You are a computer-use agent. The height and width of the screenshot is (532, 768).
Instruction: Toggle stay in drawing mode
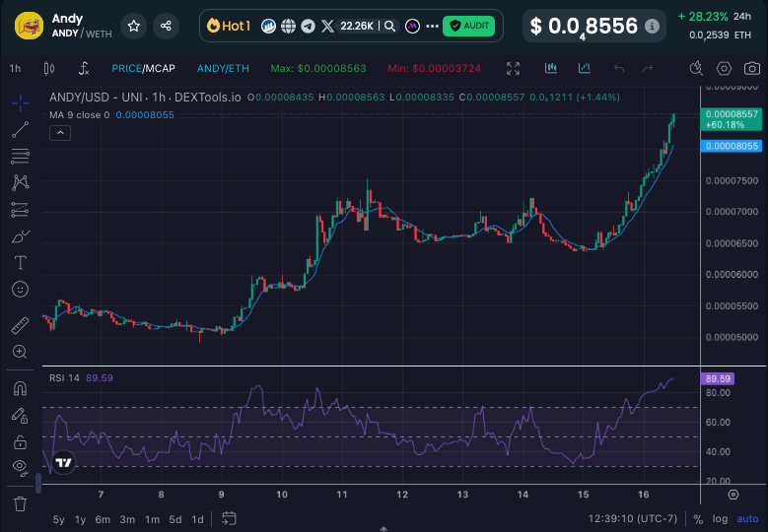pyautogui.click(x=20, y=416)
